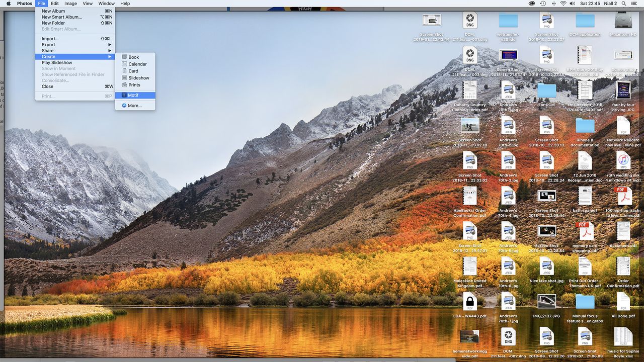Click the Photos application menu
The width and height of the screenshot is (644, 362).
pos(25,4)
